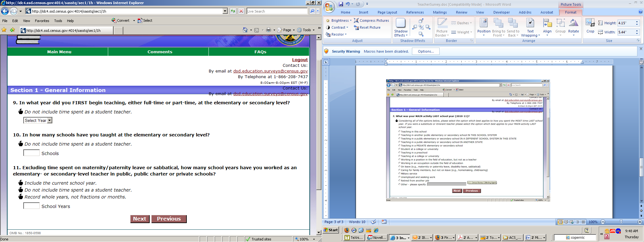The image size is (644, 242).
Task: Toggle Web Layout view in Word status bar
Action: point(572,222)
